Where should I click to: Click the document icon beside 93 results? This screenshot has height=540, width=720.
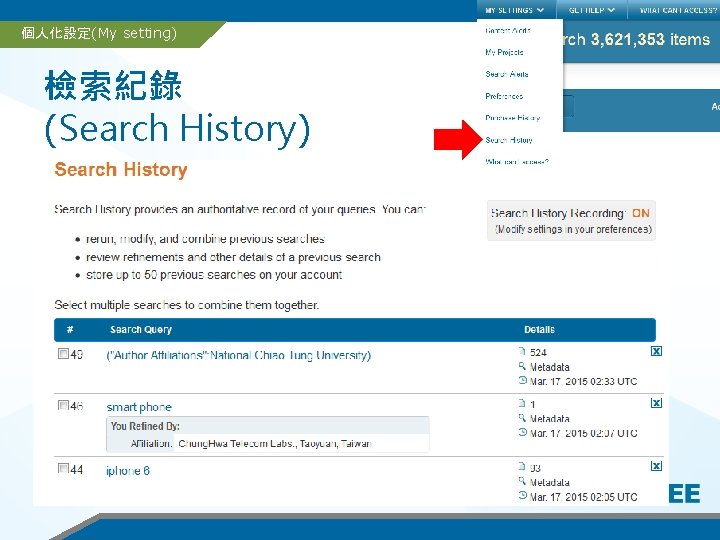point(522,467)
